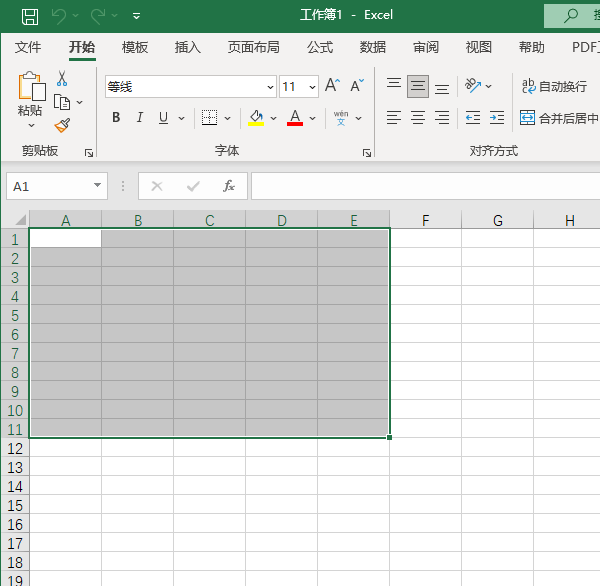This screenshot has width=600, height=586.
Task: Click the increase font size icon
Action: point(333,87)
